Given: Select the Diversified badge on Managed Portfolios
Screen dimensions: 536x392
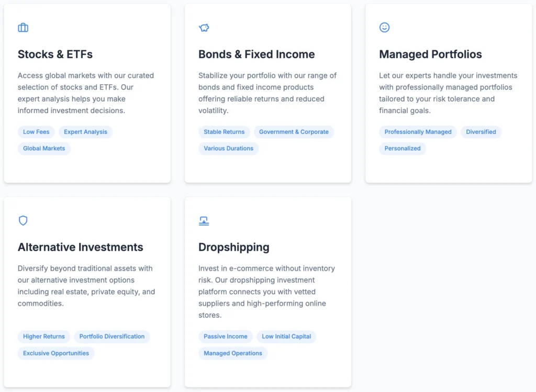Looking at the screenshot, I should pyautogui.click(x=481, y=132).
